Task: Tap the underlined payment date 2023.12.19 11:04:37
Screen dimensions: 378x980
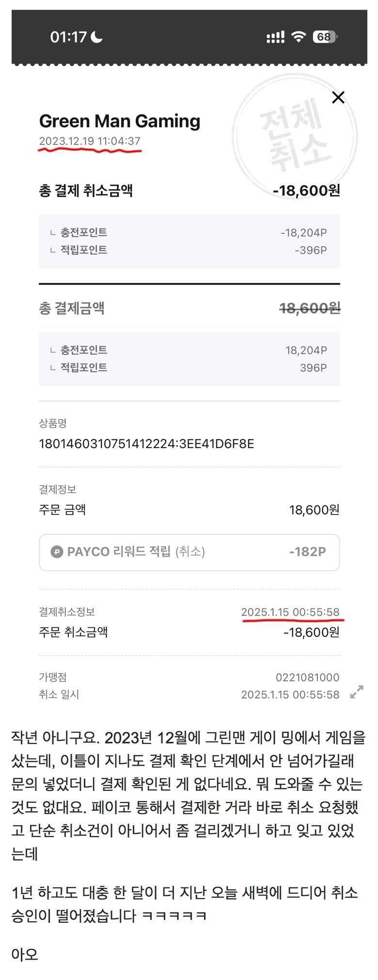Action: [x=90, y=141]
